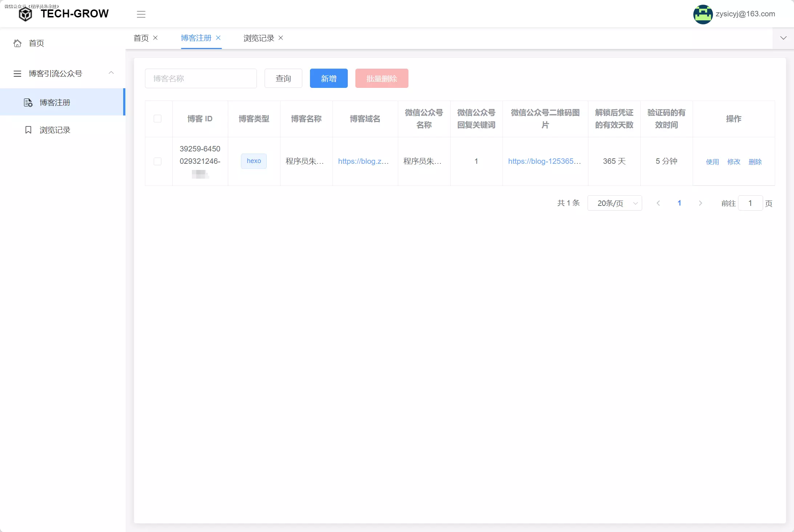Image resolution: width=794 pixels, height=532 pixels.
Task: Switch to the 首页 tab
Action: [x=141, y=38]
